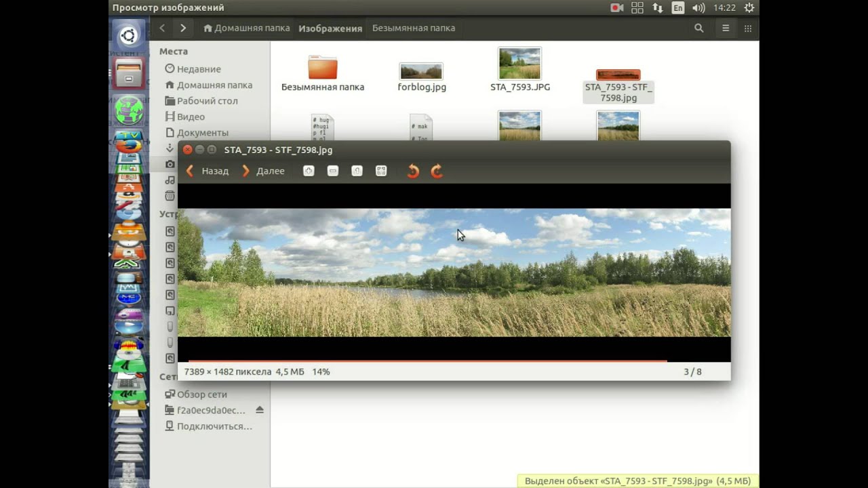Click the 14% zoom level text

(x=321, y=372)
